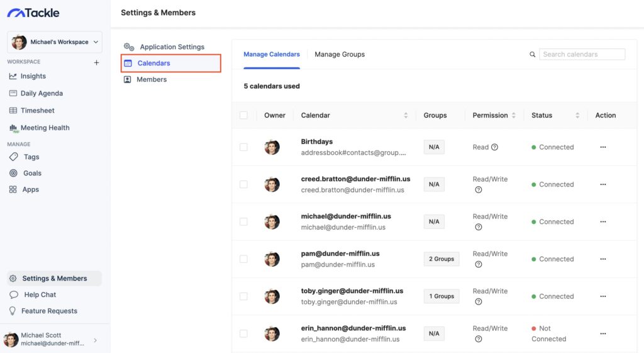Click the Owner column header
The image size is (644, 353).
click(x=275, y=115)
